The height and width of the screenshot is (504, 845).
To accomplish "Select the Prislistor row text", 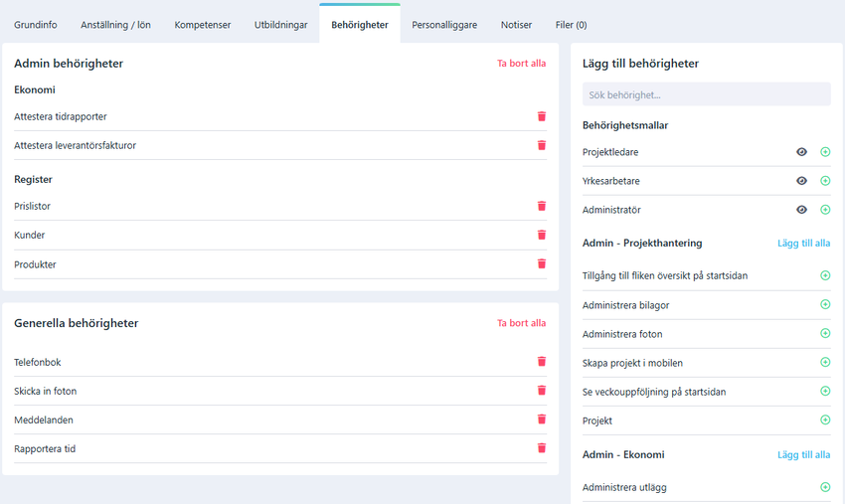I will coord(33,206).
